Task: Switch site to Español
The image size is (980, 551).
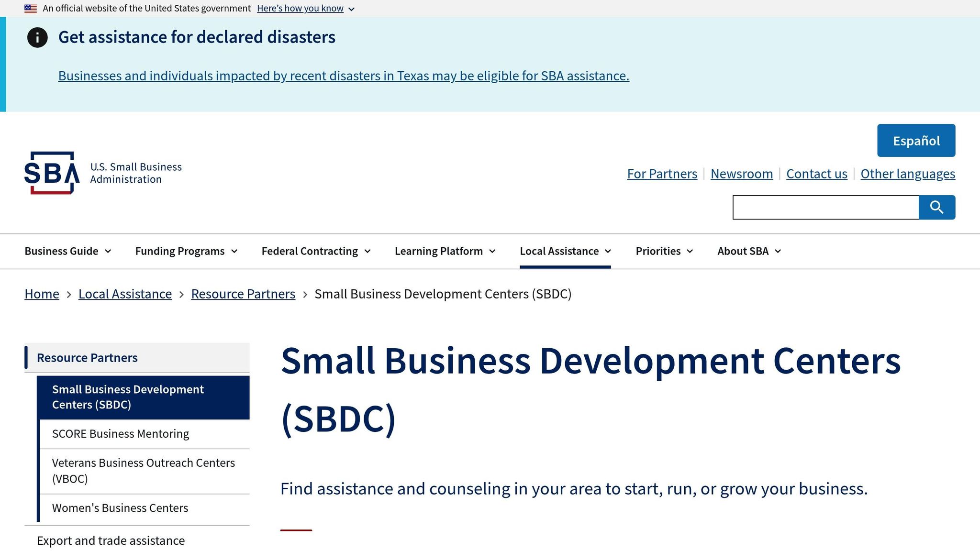Action: (x=916, y=141)
